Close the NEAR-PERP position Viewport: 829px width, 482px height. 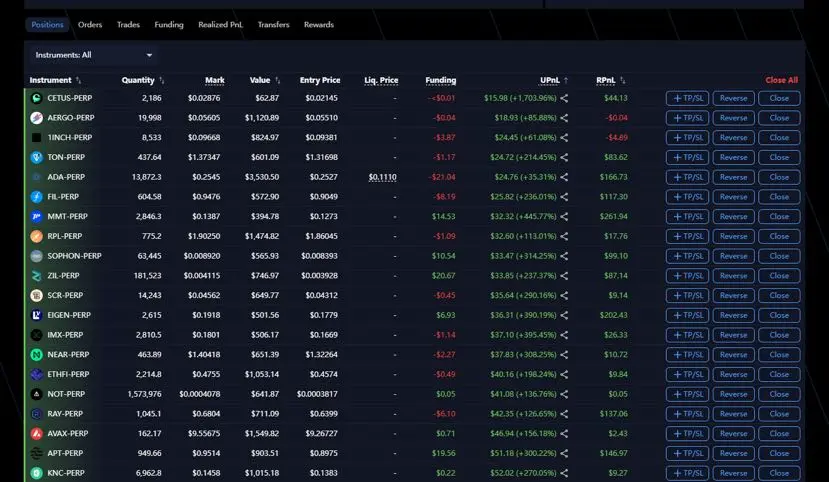[779, 355]
